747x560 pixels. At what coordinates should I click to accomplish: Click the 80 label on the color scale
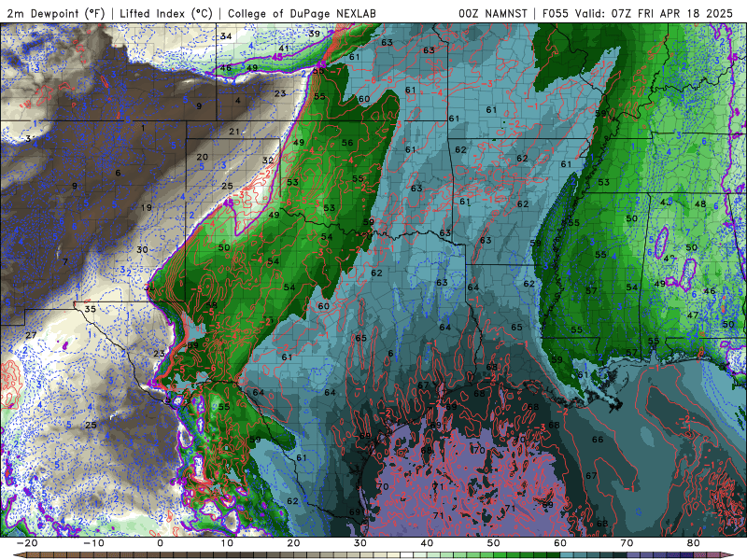694,543
